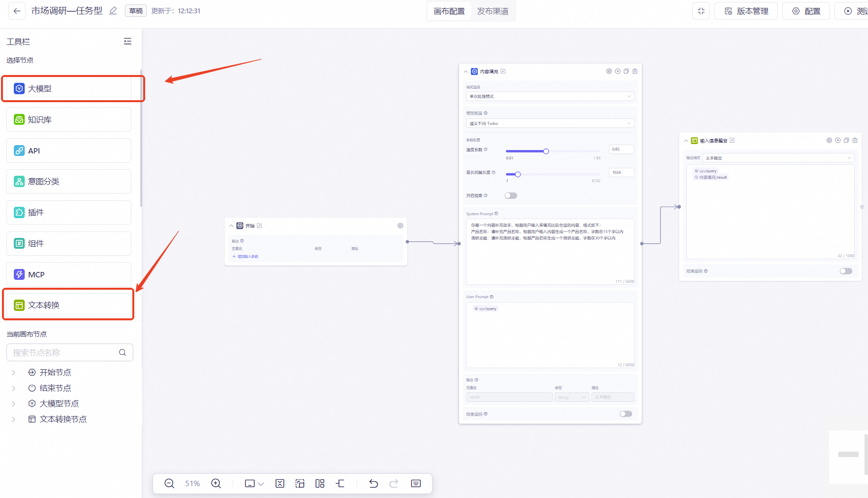The image size is (868, 498).
Task: Switch to the 画布配置 tab
Action: tap(449, 11)
